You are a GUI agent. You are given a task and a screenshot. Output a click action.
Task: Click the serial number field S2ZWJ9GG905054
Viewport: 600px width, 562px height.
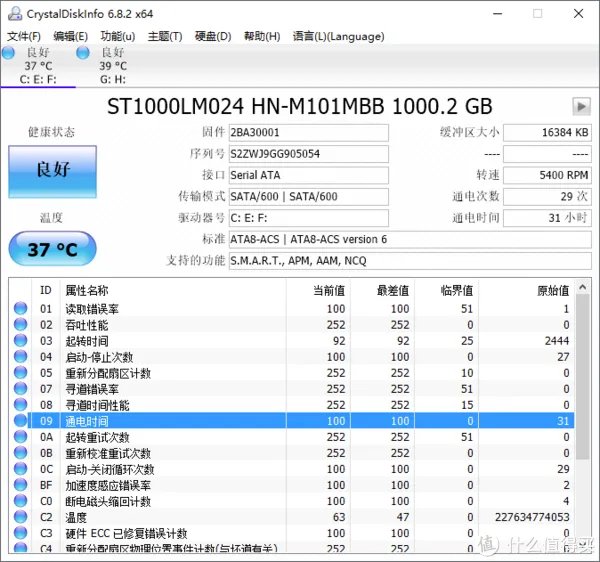308,154
